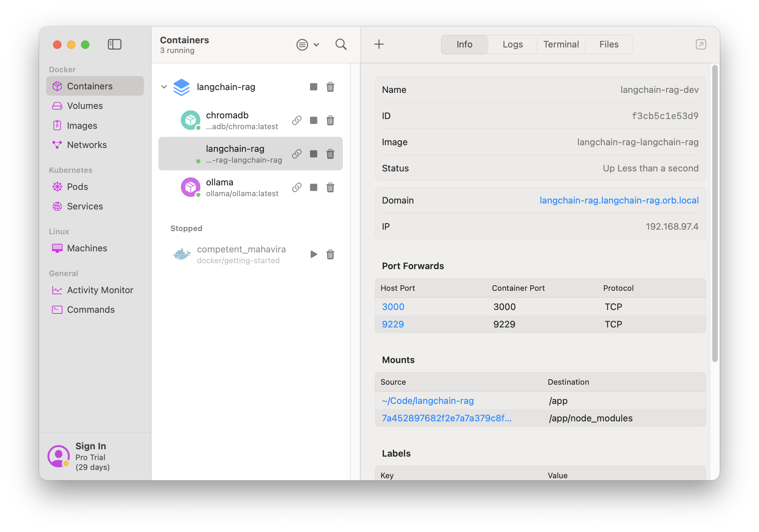Screen dimensions: 759x532
Task: Open Activity Monitor in the sidebar
Action: [100, 290]
